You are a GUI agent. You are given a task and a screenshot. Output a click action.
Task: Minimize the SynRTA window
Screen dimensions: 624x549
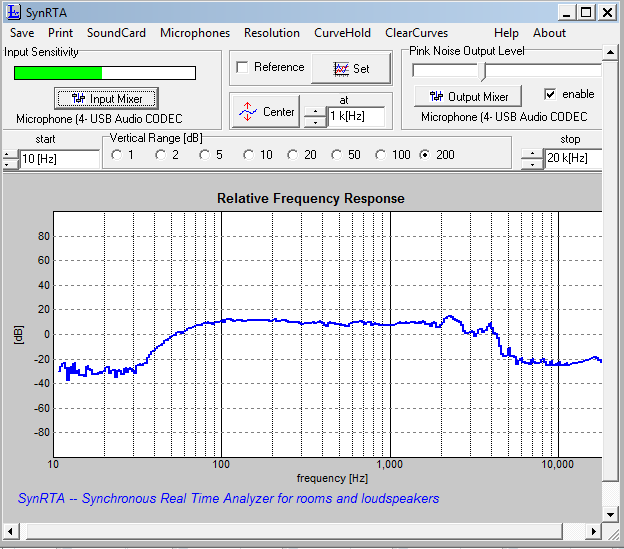567,12
